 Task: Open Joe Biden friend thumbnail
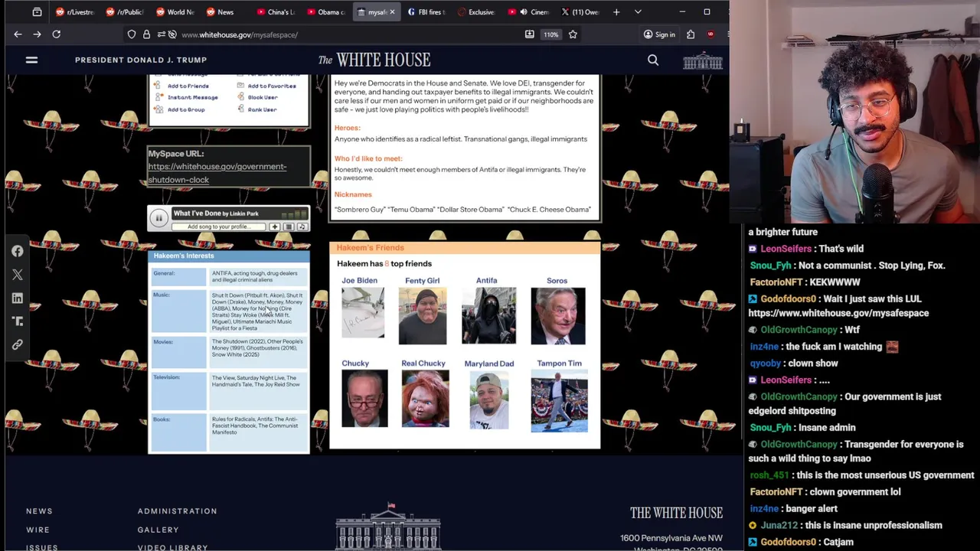[x=363, y=313]
